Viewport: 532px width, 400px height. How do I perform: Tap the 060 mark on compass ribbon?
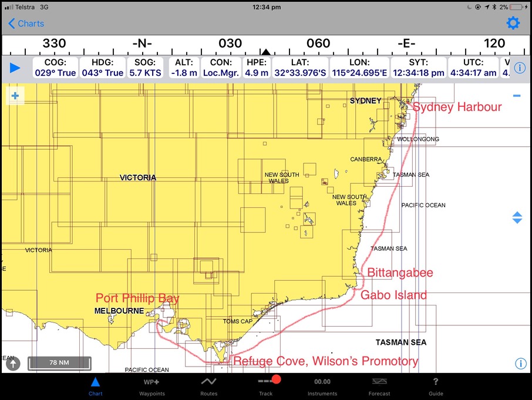tap(318, 43)
